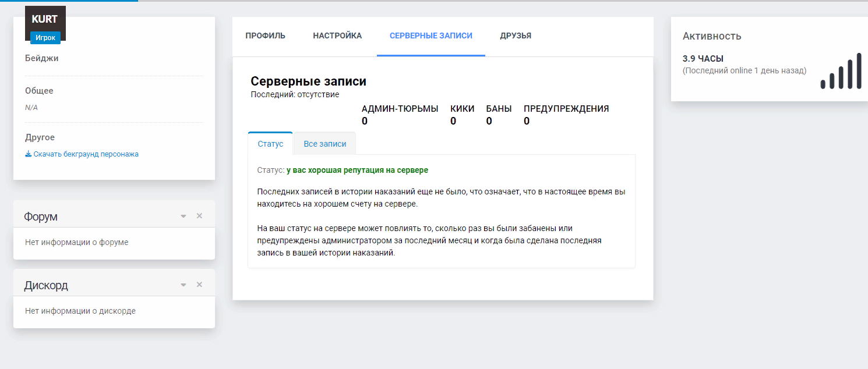Click the Игрок role badge

pyautogui.click(x=45, y=38)
